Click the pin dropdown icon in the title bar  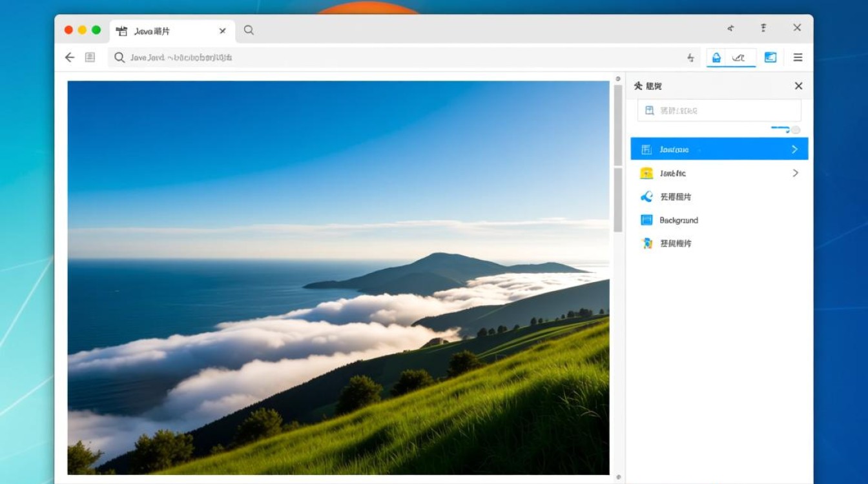(763, 28)
